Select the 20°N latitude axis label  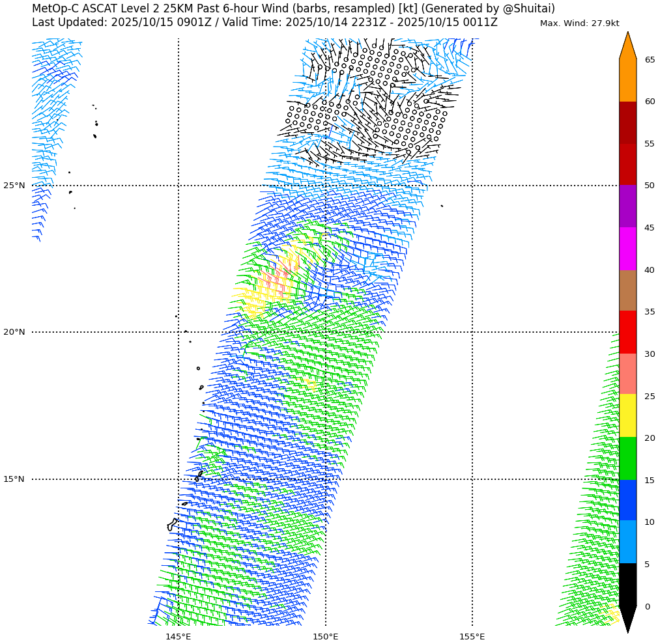14,332
